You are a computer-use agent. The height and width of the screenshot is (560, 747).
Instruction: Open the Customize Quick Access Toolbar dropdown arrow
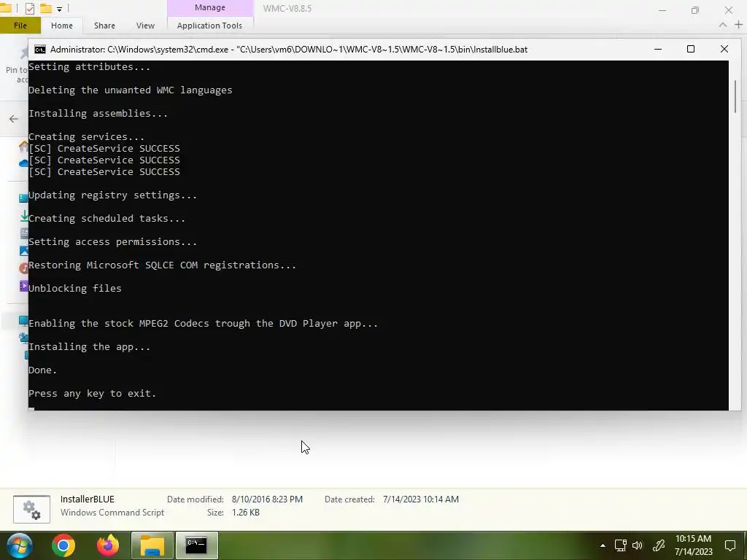59,9
